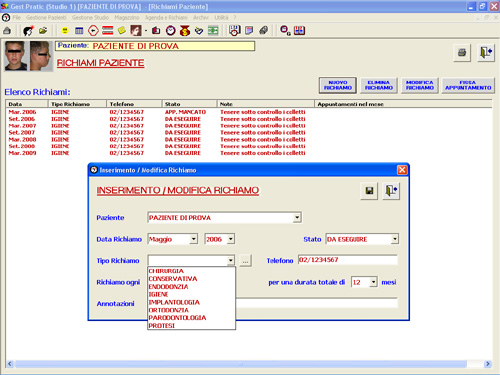Image resolution: width=500 pixels, height=375 pixels.
Task: Click the toolbar icon right of the money bag
Action: coord(199,31)
